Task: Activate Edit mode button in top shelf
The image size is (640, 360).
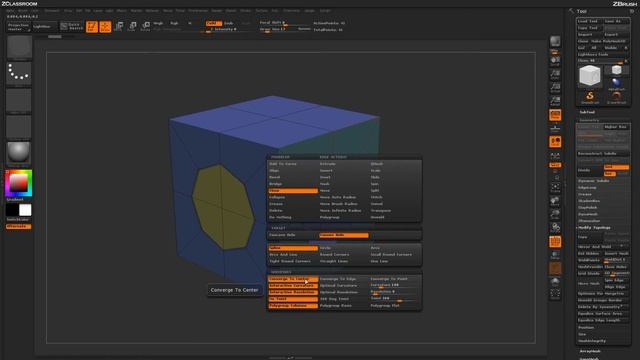Action: [x=92, y=27]
